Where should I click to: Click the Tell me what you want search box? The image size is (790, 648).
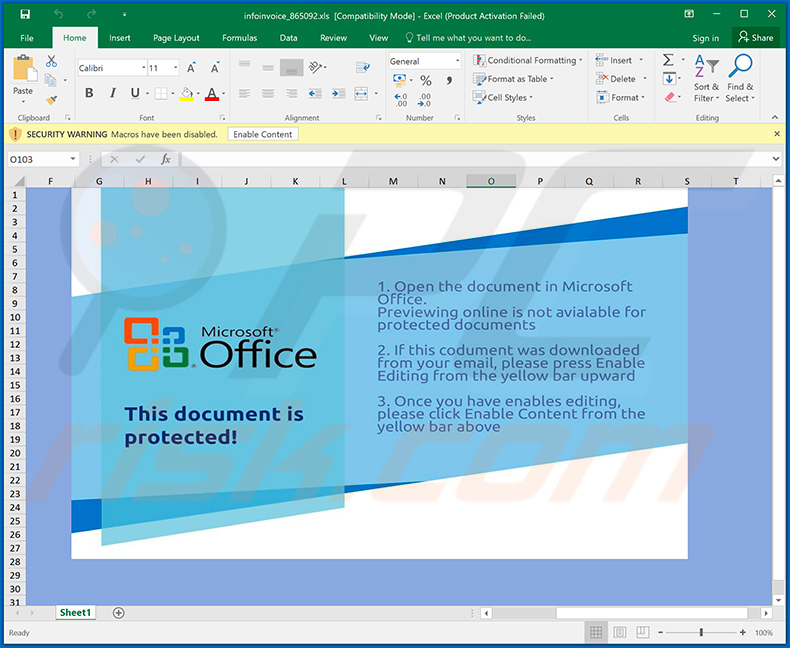point(469,38)
